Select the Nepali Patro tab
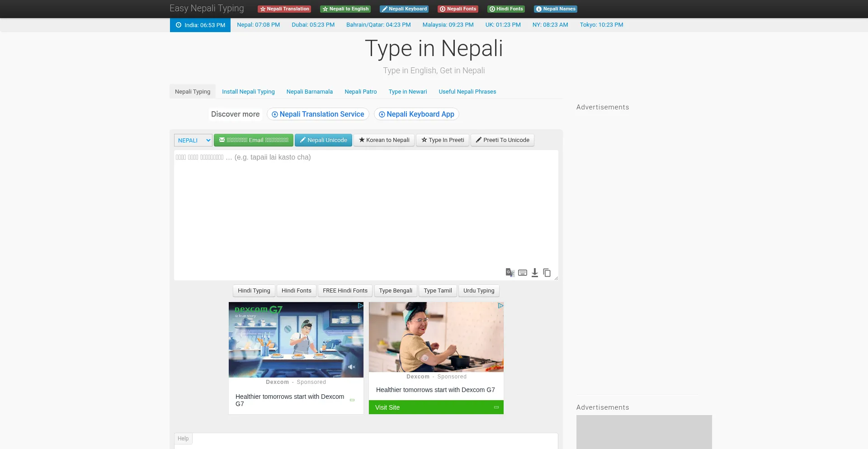This screenshot has width=868, height=449. point(360,91)
